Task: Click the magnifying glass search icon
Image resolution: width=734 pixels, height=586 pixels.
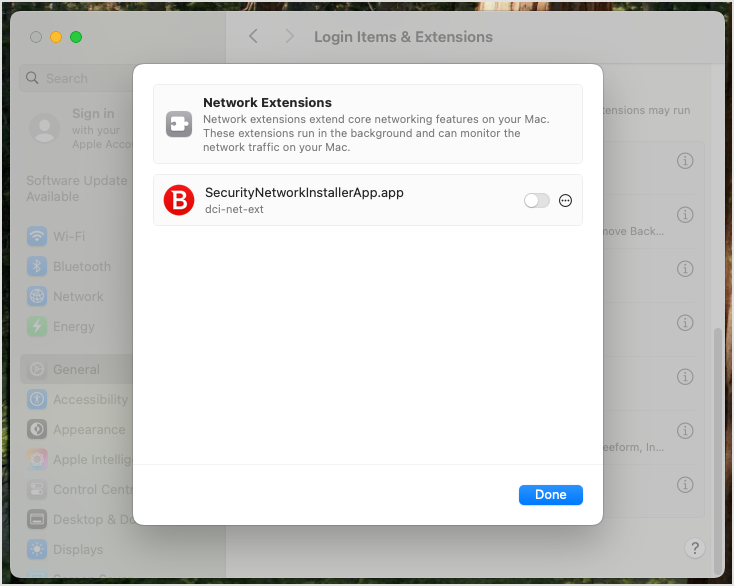Action: pos(32,78)
